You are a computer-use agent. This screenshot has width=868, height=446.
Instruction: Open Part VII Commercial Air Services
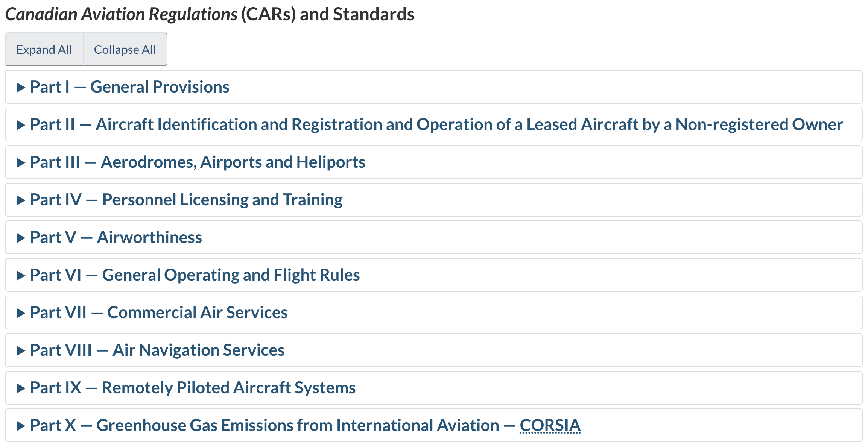tap(159, 313)
